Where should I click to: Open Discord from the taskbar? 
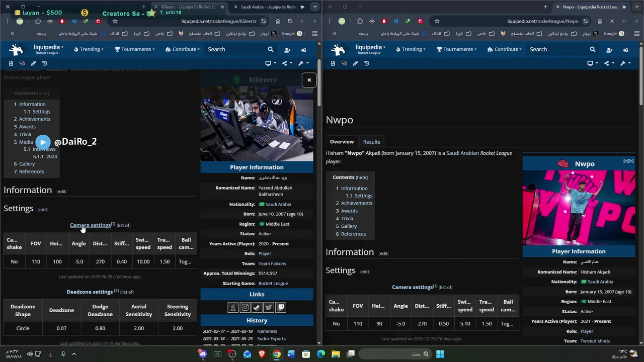(203, 354)
